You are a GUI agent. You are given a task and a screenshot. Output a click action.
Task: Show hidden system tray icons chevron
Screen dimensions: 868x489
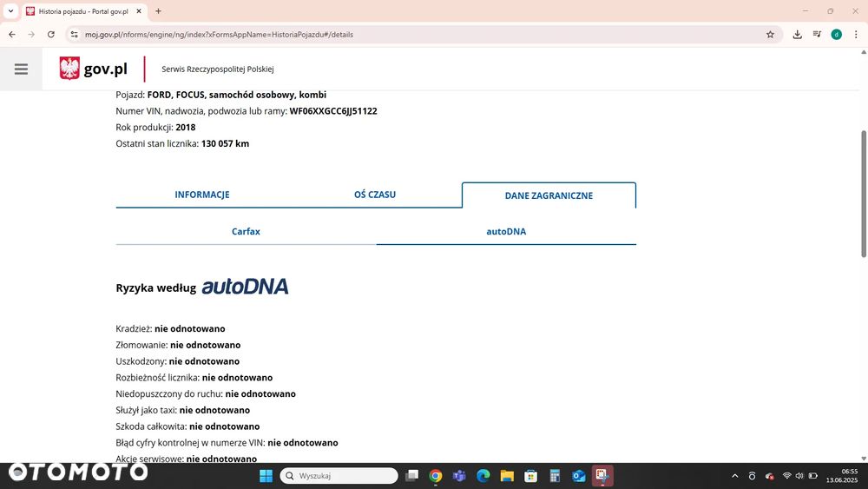[x=735, y=476]
